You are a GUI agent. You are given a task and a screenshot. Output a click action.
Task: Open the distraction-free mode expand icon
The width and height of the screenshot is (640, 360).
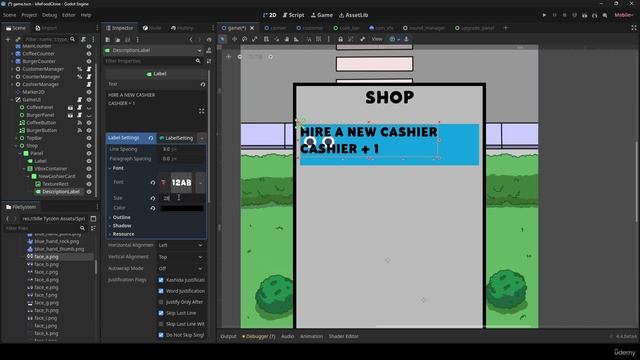[x=633, y=28]
